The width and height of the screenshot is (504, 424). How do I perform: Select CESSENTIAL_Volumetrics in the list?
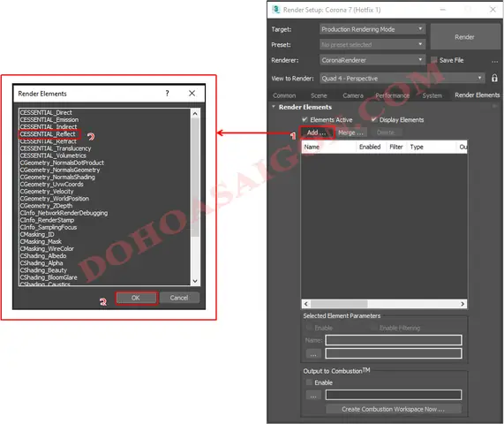(x=53, y=155)
